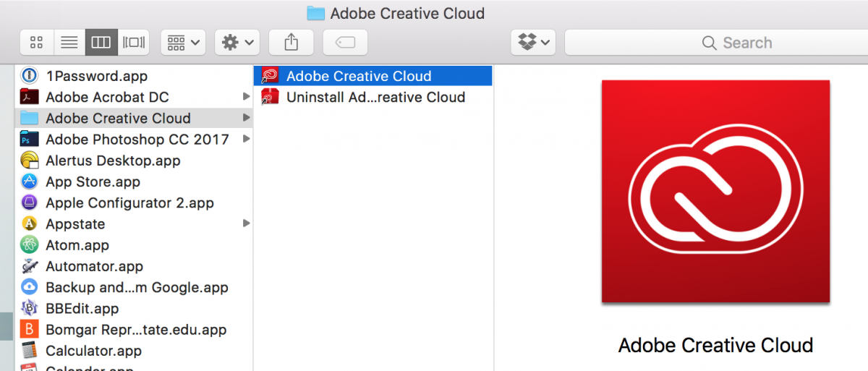Click the Adobe Creative Cloud folder disclosure arrow
The height and width of the screenshot is (371, 868).
tap(247, 118)
